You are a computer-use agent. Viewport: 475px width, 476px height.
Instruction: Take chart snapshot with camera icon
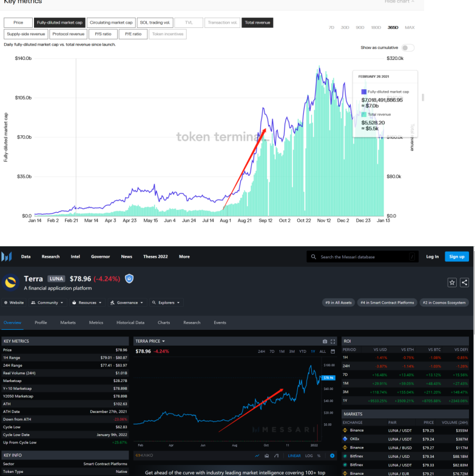coord(325,341)
